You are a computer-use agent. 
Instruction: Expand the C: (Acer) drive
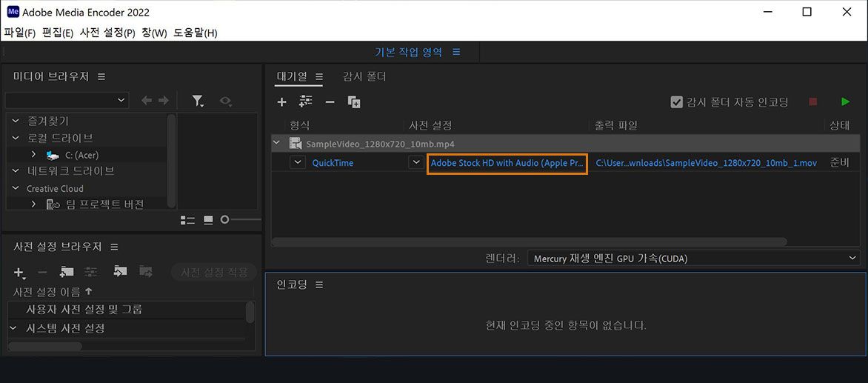33,154
